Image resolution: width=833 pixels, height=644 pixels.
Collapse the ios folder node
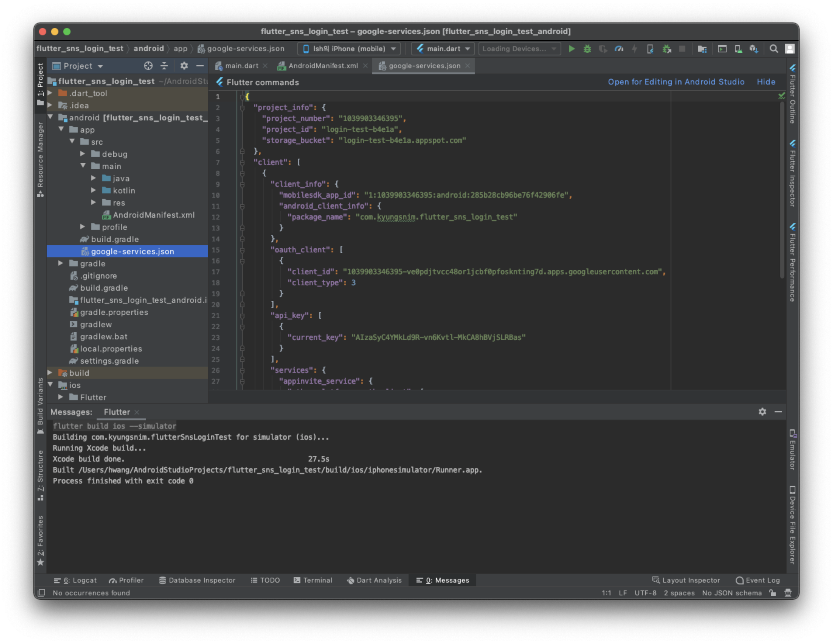coord(50,385)
